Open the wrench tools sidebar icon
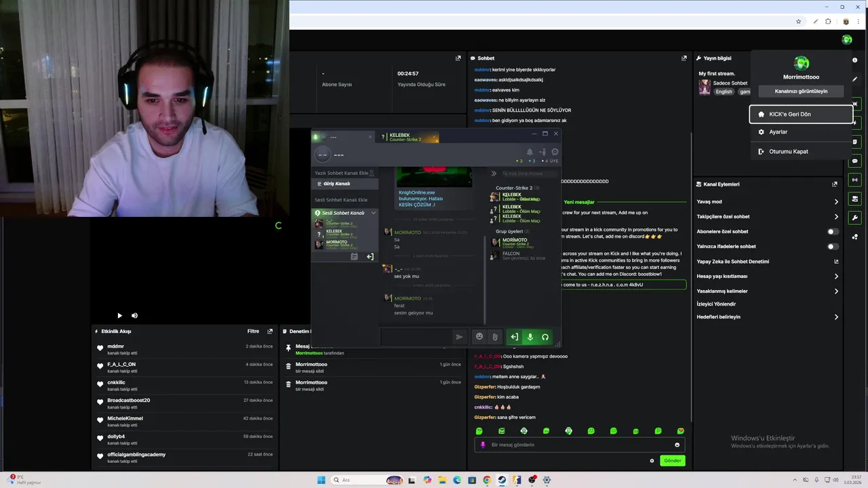 [x=854, y=218]
